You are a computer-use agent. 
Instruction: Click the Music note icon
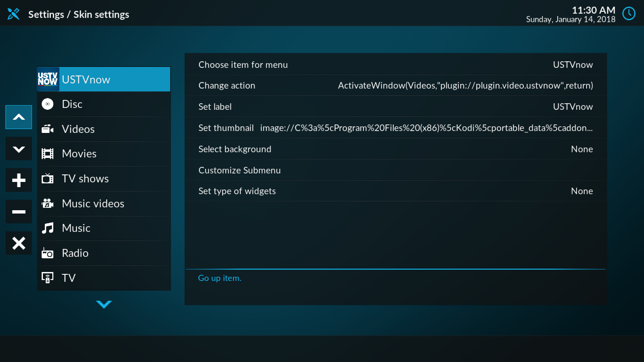pos(48,228)
